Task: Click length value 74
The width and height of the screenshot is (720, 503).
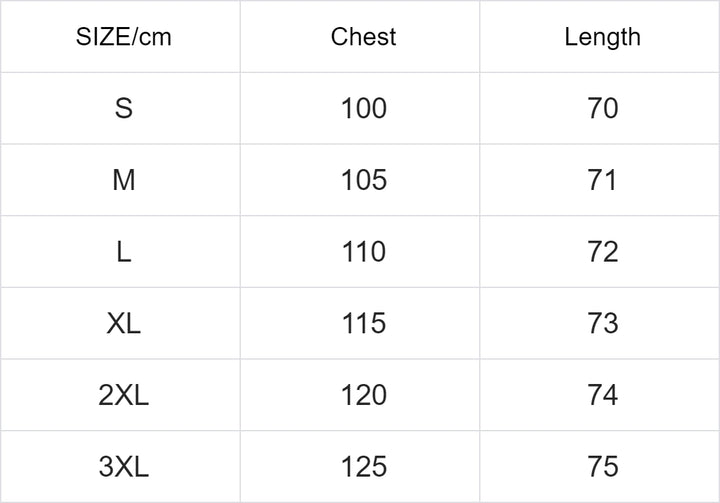Action: pyautogui.click(x=602, y=395)
